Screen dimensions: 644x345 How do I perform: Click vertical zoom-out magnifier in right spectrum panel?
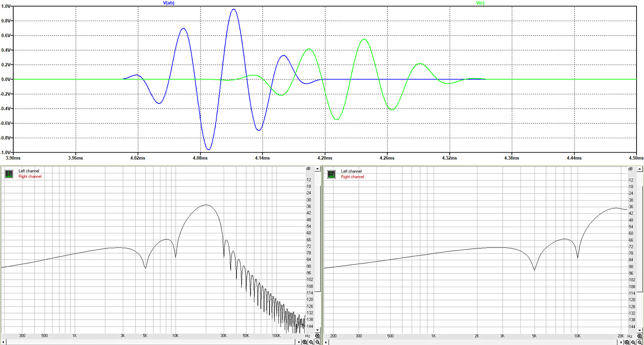click(639, 342)
